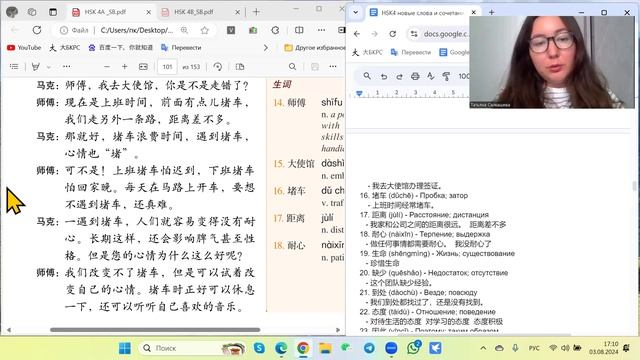Click taskbar search box Поиск
Image resolution: width=640 pixels, height=360 pixels.
(x=193, y=348)
